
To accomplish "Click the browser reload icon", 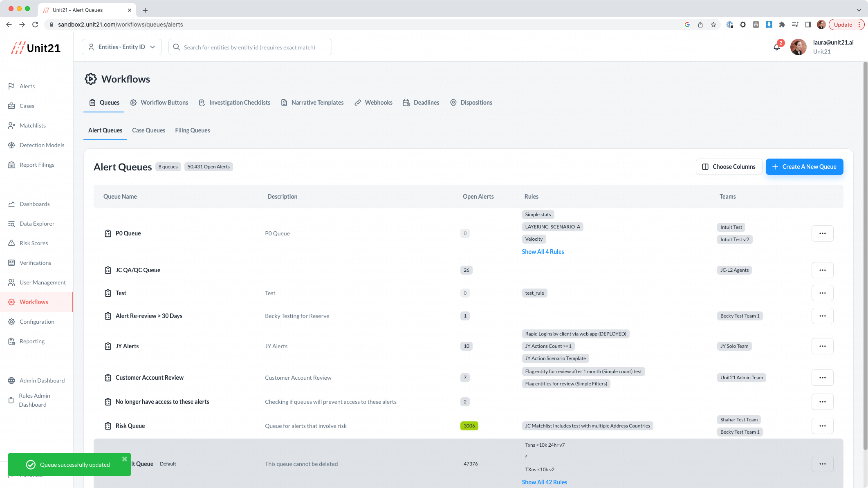I will (x=35, y=25).
